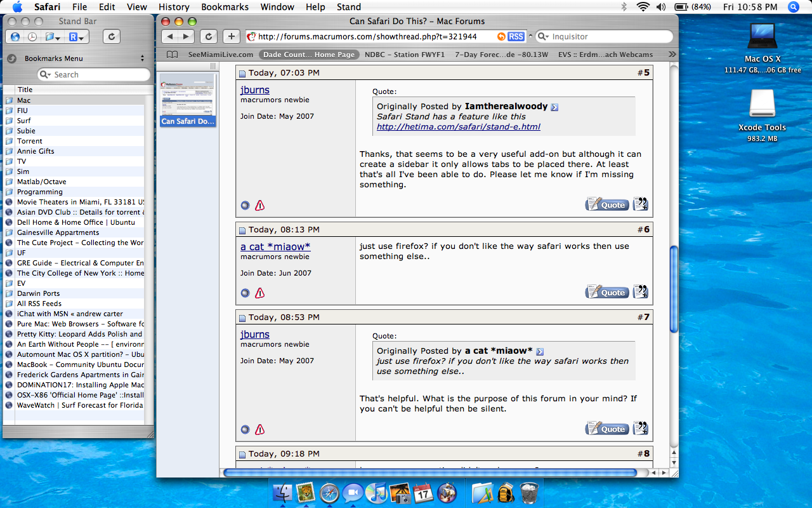Report post #5 with warning triangle
The image size is (812, 508).
[x=259, y=205]
